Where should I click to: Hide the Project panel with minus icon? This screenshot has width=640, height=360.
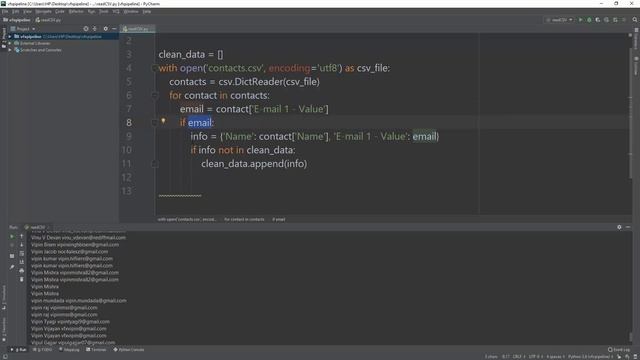click(x=114, y=29)
